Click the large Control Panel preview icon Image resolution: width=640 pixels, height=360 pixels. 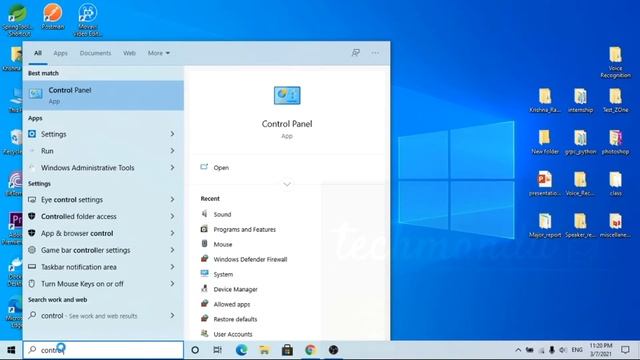click(x=287, y=95)
